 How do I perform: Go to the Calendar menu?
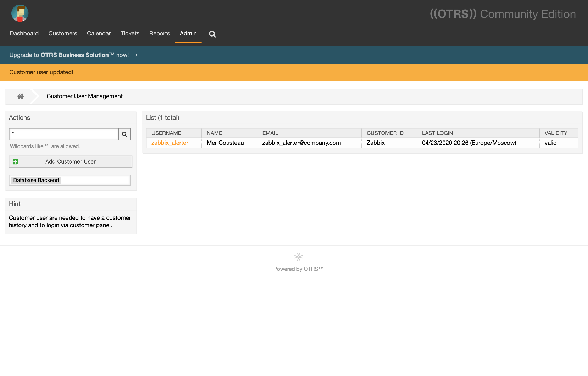coord(99,33)
